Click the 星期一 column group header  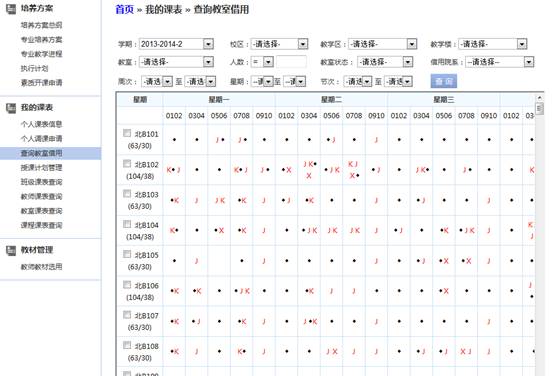coord(219,100)
